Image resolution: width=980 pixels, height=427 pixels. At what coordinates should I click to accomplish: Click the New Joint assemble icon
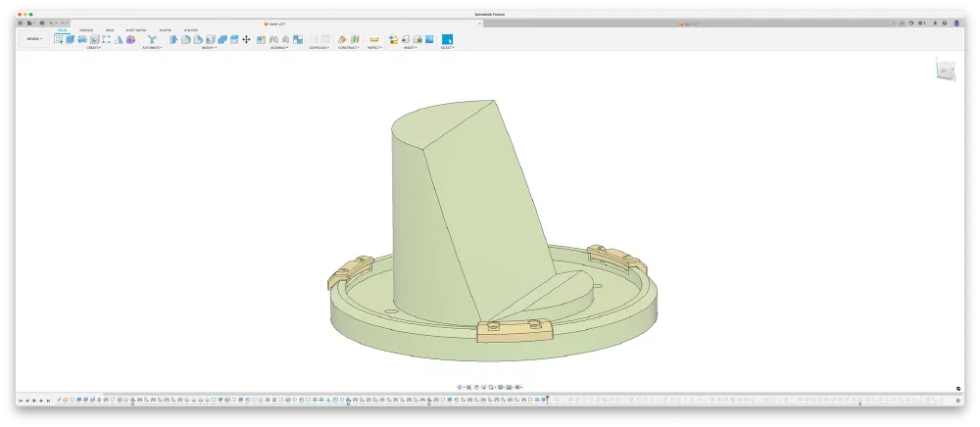tap(262, 39)
